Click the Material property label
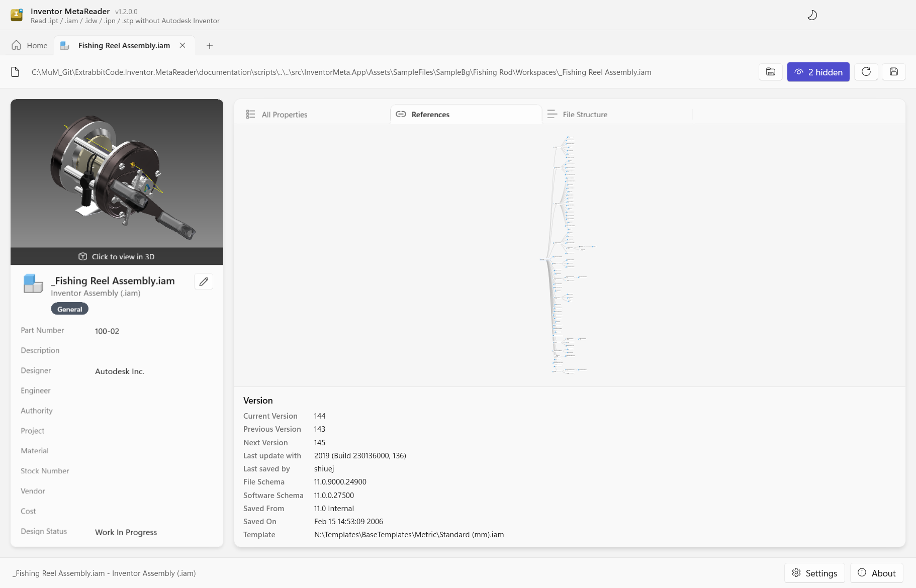Screen dimensions: 916x588 35,451
